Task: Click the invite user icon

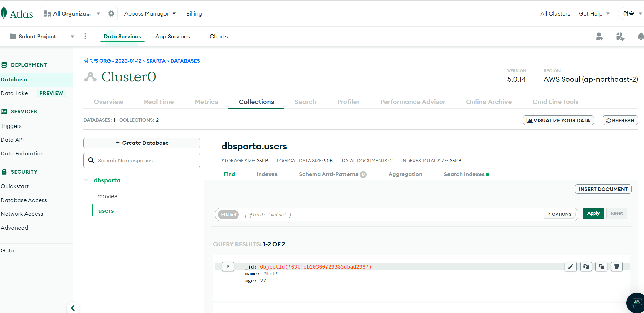Action: (x=600, y=37)
